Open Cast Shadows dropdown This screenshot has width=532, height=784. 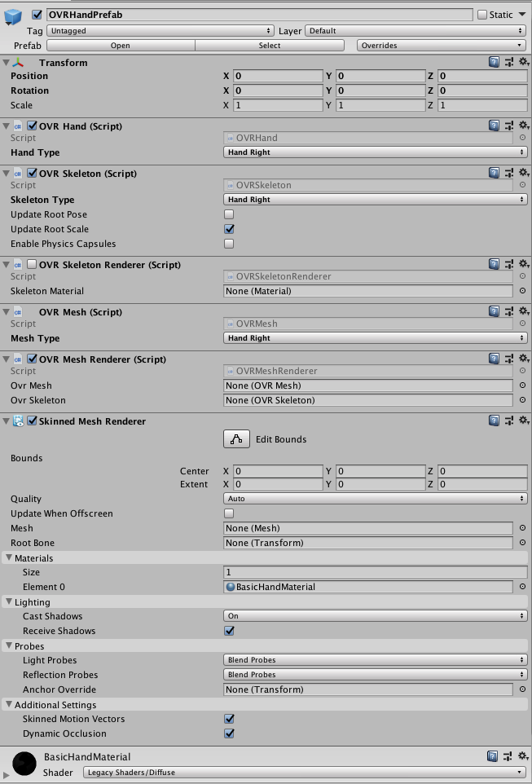tap(375, 615)
